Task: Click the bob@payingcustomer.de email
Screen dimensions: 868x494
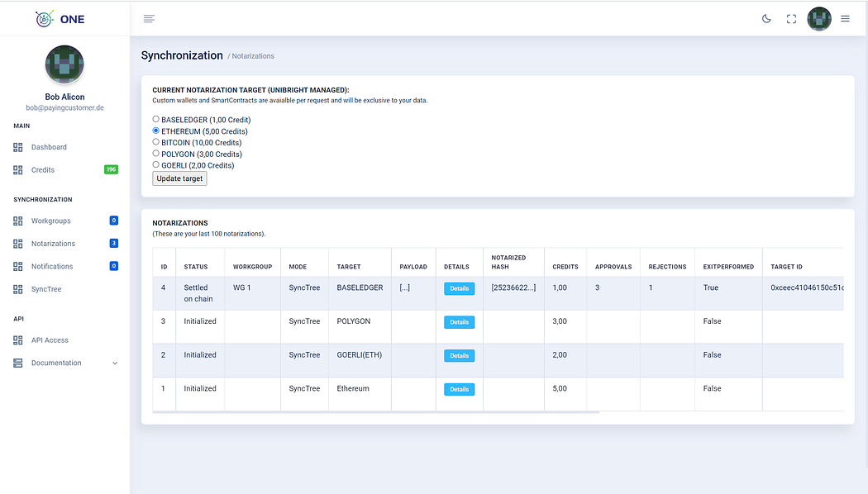Action: [64, 108]
